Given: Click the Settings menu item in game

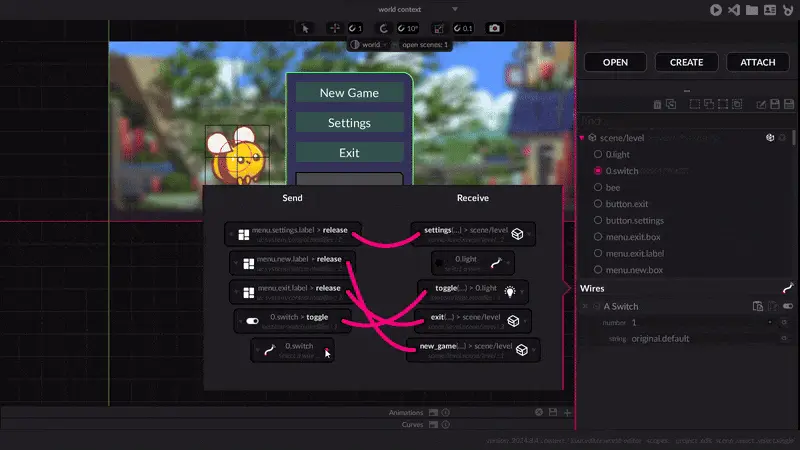Looking at the screenshot, I should (x=349, y=123).
